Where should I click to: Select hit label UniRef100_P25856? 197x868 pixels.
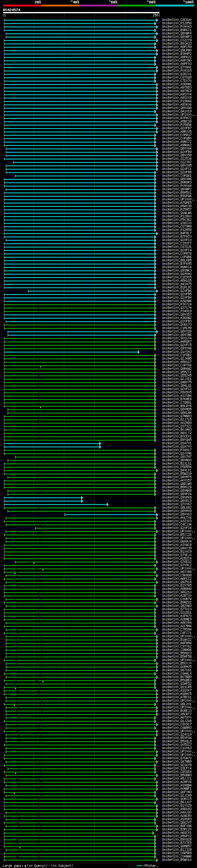point(176,125)
